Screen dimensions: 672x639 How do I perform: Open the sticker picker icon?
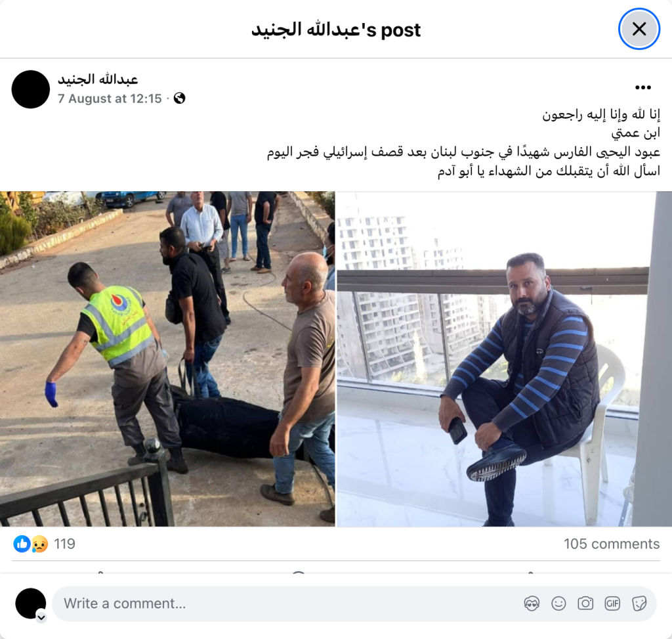[639, 604]
